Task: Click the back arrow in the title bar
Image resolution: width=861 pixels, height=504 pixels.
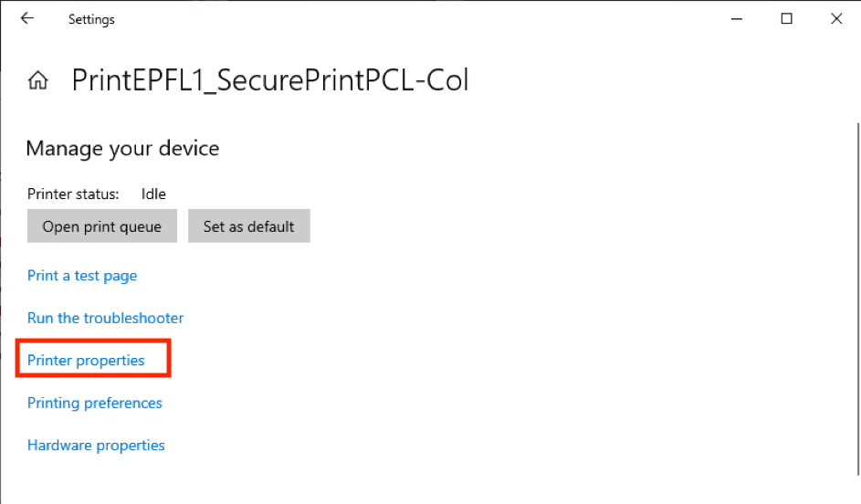Action: [27, 19]
